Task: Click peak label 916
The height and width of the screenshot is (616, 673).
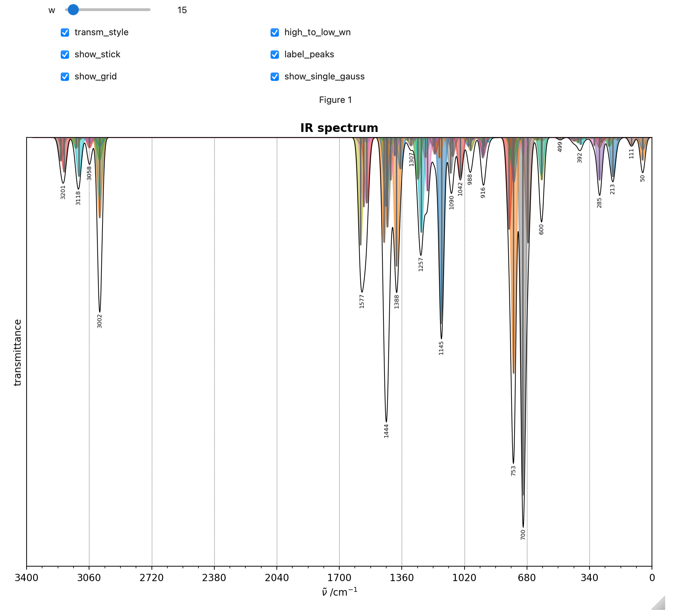Action: pos(483,193)
